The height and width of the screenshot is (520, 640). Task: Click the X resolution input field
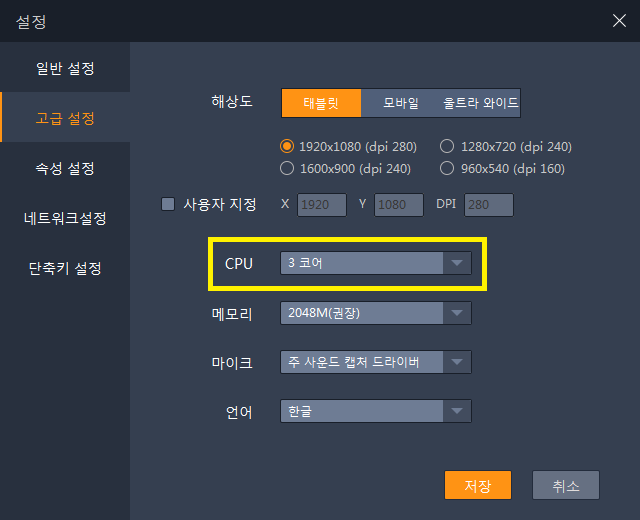[322, 204]
